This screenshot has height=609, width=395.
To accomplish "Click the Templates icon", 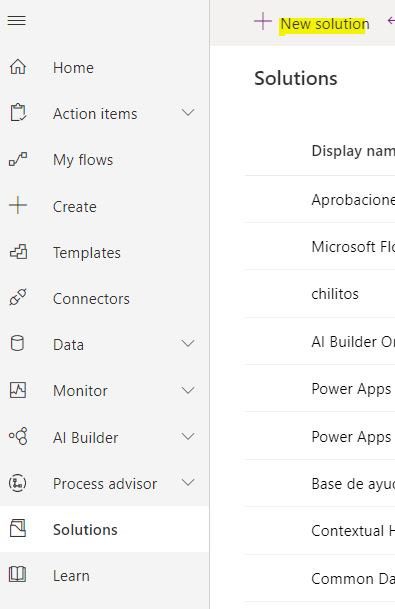I will (18, 252).
